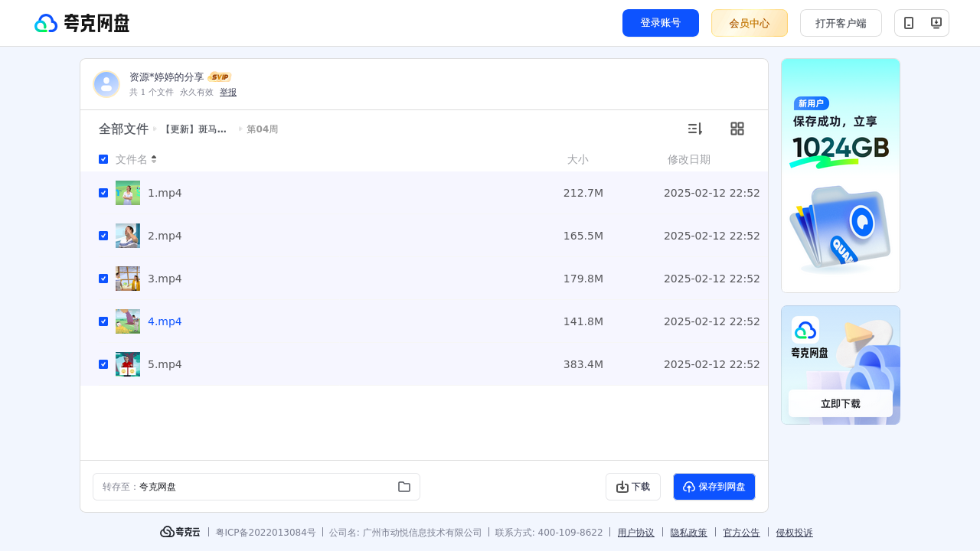The height and width of the screenshot is (551, 980).
Task: Uncheck the checkbox for 5.mp4
Action: coord(103,364)
